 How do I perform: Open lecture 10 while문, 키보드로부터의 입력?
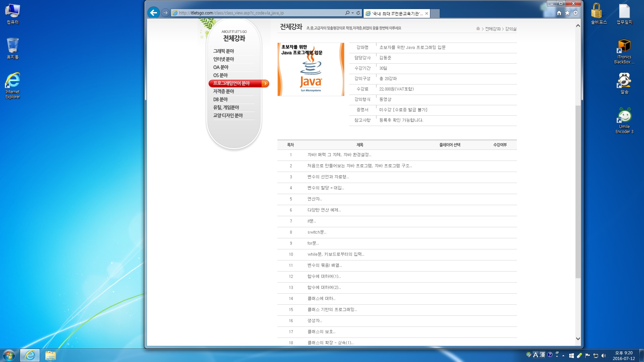click(x=336, y=254)
